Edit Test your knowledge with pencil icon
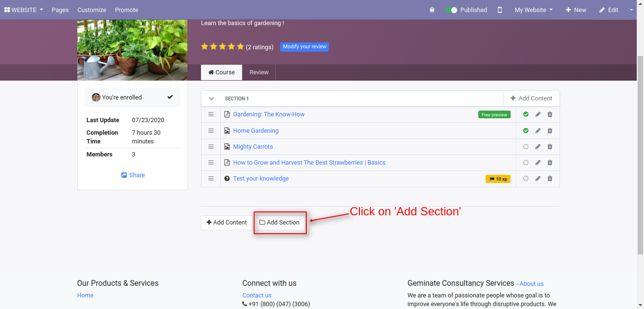Screen dimensions: 644x309 tap(538, 179)
